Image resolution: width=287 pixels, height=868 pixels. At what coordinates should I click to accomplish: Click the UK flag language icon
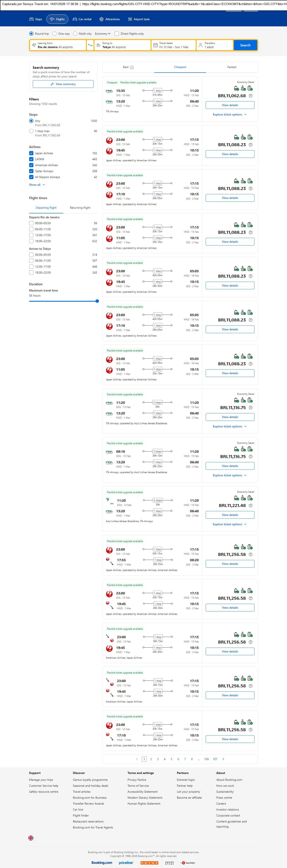tap(31, 838)
